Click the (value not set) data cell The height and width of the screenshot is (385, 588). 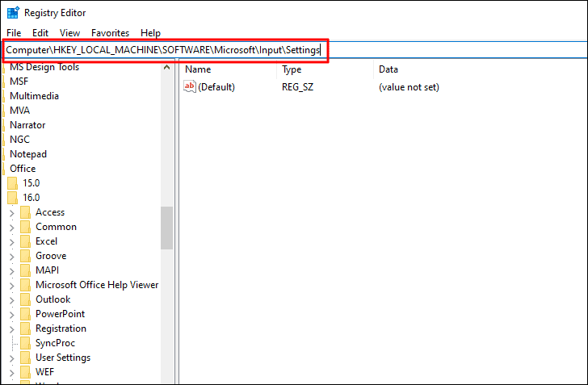point(409,87)
